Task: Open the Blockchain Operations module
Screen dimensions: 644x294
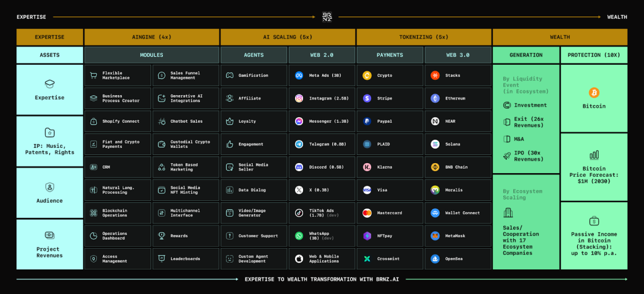Action: pos(118,213)
